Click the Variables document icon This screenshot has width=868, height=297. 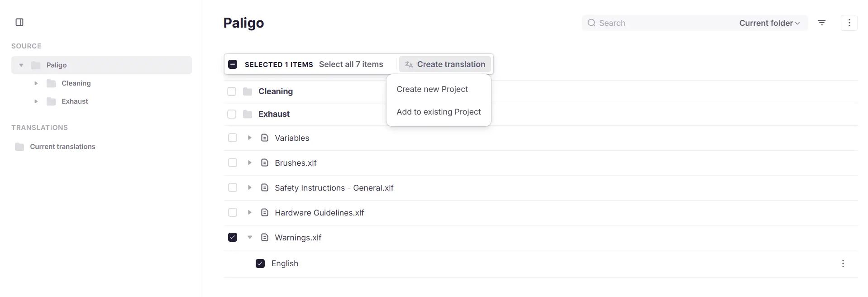pyautogui.click(x=265, y=138)
